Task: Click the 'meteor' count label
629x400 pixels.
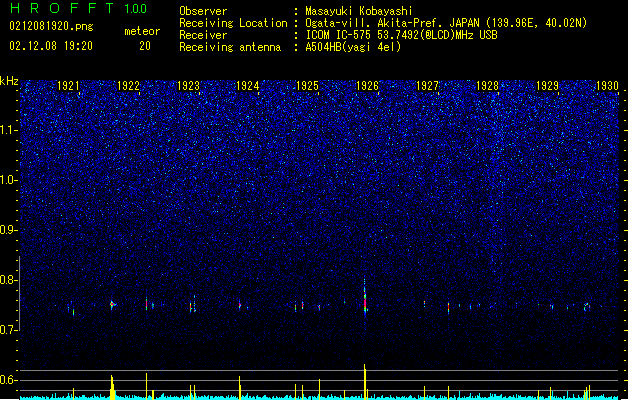Action: (142, 31)
